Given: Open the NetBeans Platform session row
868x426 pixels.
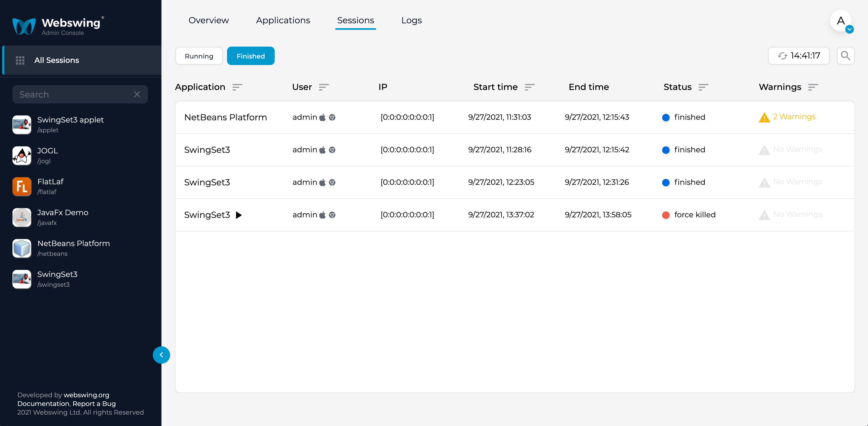Looking at the screenshot, I should click(515, 117).
